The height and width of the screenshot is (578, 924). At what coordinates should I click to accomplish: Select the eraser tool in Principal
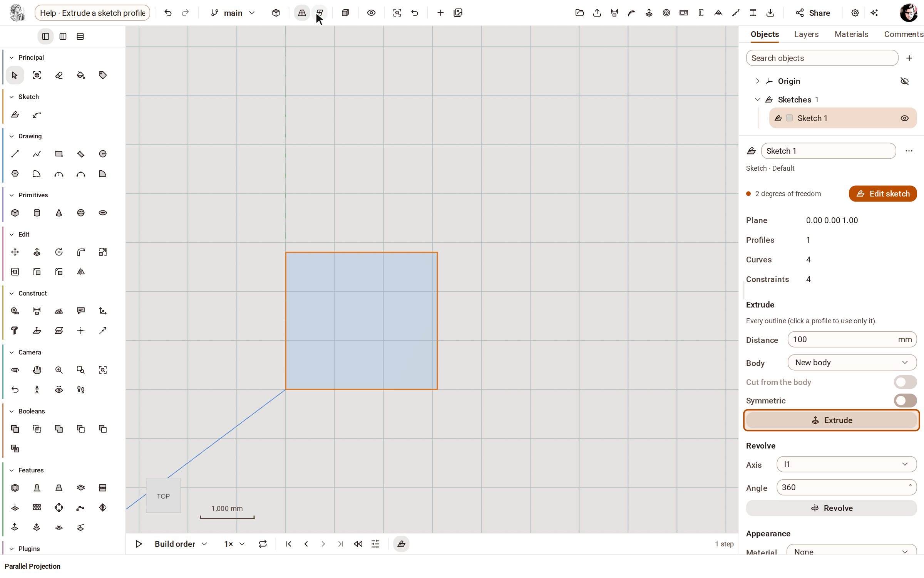click(59, 75)
